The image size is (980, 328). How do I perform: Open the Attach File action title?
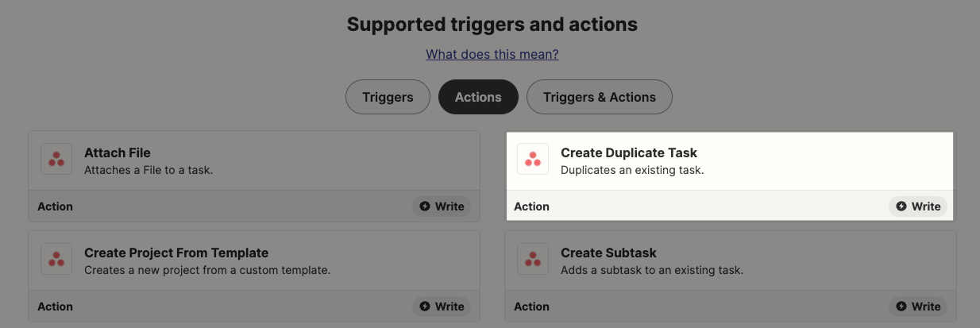(118, 152)
